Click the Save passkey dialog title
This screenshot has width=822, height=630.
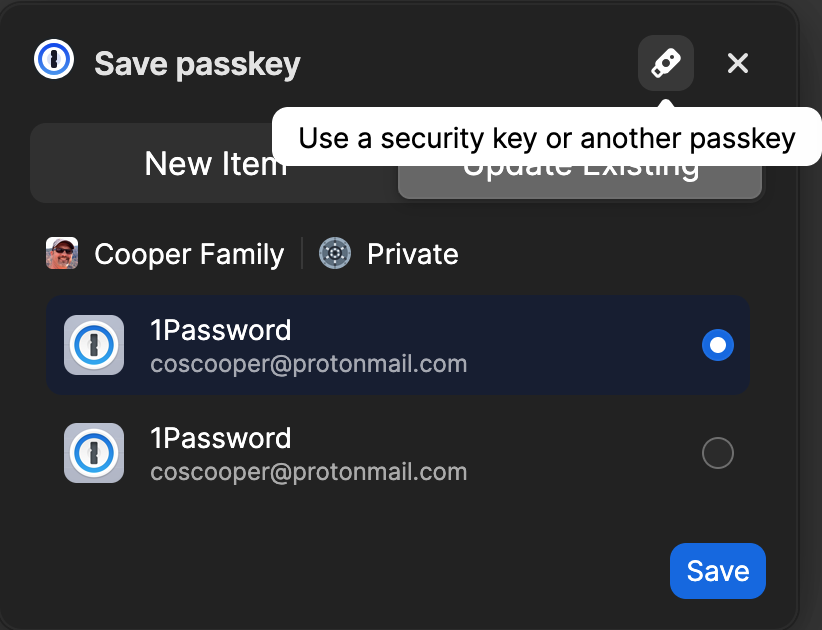[197, 65]
